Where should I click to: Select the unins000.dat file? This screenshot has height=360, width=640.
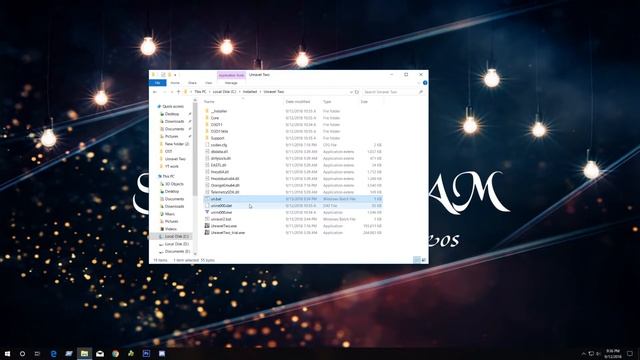pos(292,206)
